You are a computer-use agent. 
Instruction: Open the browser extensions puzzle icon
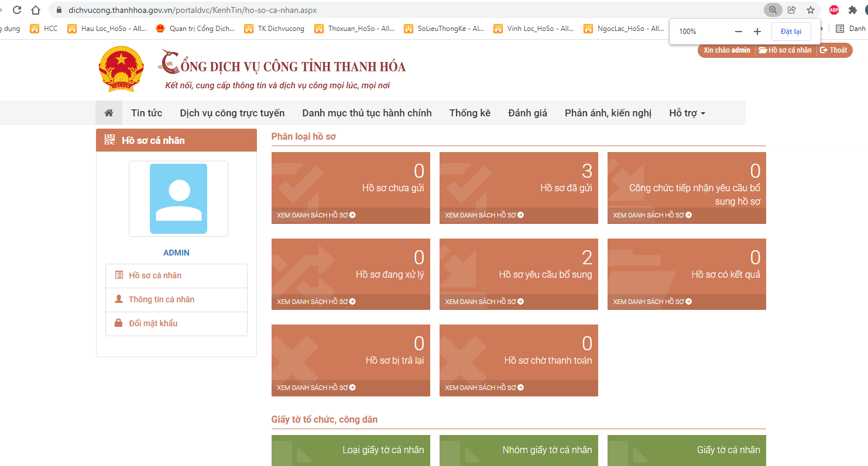click(852, 10)
